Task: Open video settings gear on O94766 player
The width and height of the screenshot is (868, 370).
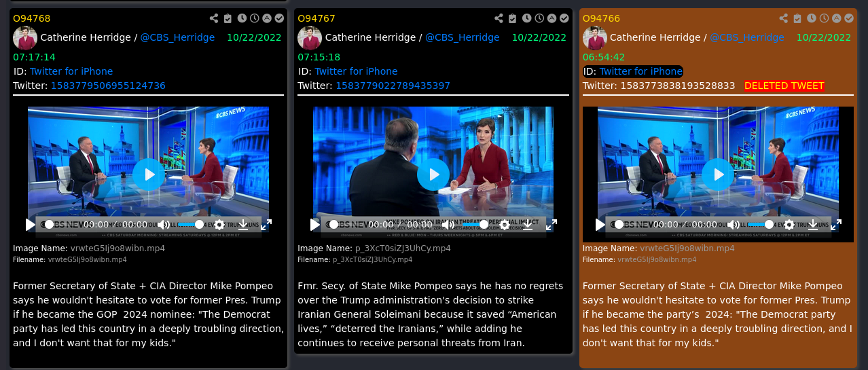Action: 789,224
